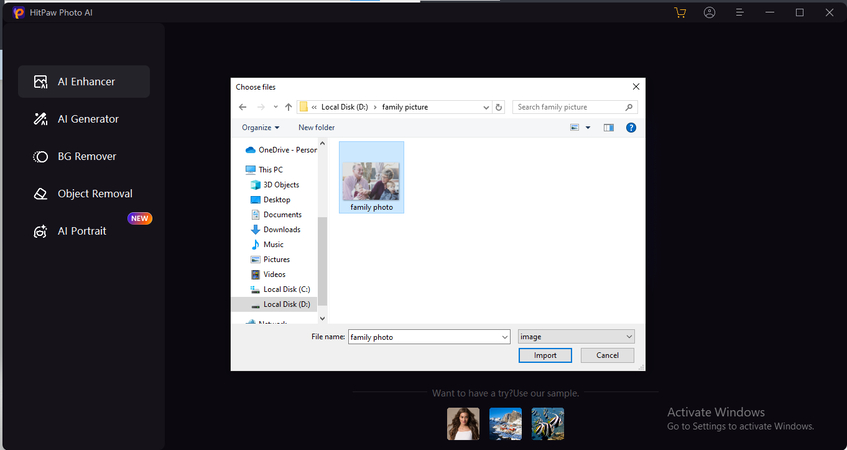Select the family photo thumbnail
Viewport: 847px width, 450px height.
tap(371, 178)
